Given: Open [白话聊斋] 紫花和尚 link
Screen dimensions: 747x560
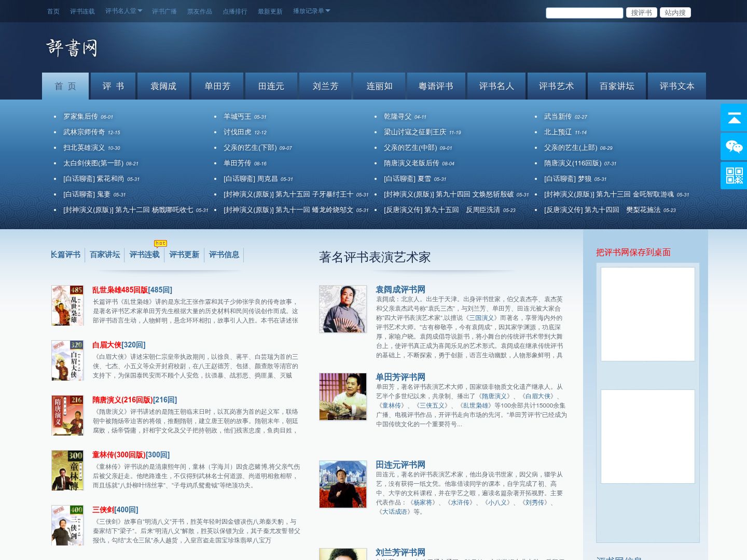Looking at the screenshot, I should 94,179.
